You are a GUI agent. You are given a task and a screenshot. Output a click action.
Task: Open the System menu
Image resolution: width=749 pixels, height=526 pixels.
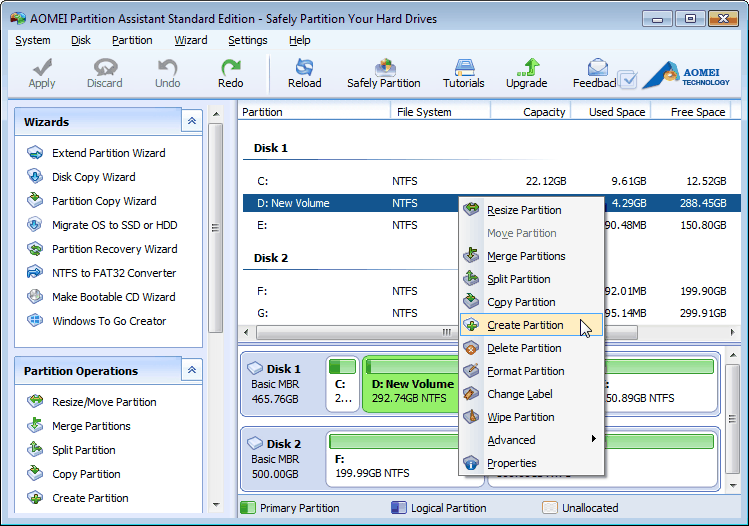coord(32,40)
